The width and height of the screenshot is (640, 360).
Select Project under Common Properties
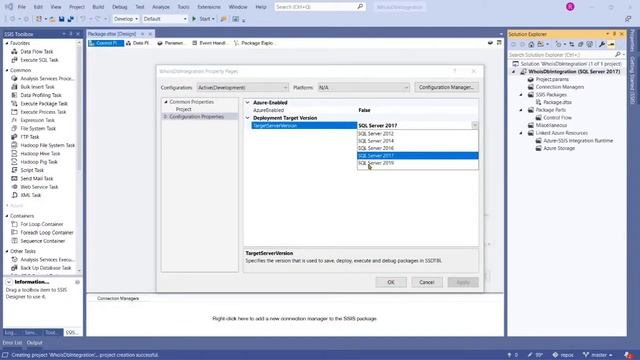pos(183,109)
